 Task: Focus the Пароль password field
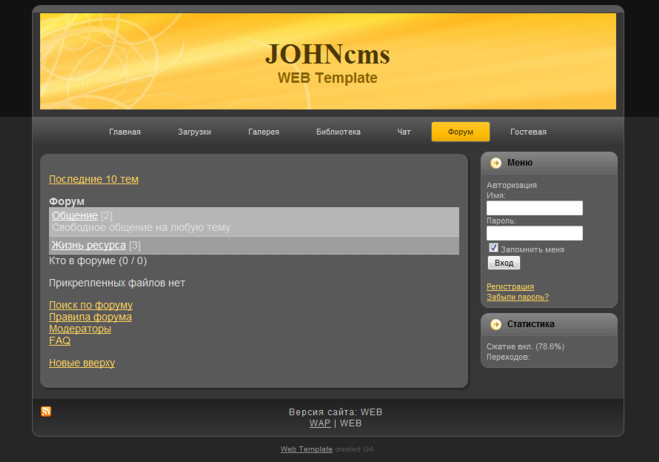[534, 233]
